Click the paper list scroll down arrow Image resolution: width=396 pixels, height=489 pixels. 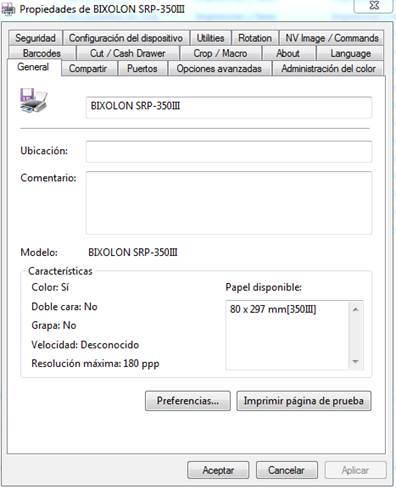click(355, 362)
